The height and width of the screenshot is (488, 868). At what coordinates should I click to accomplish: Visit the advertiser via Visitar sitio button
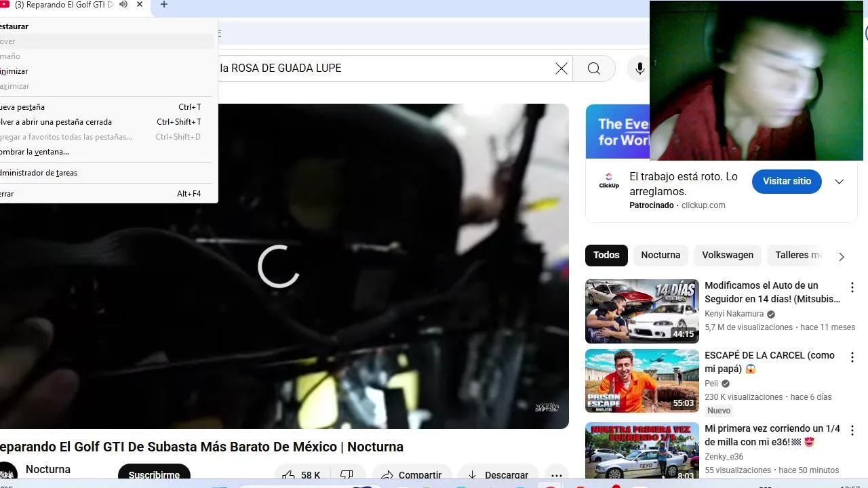(787, 181)
